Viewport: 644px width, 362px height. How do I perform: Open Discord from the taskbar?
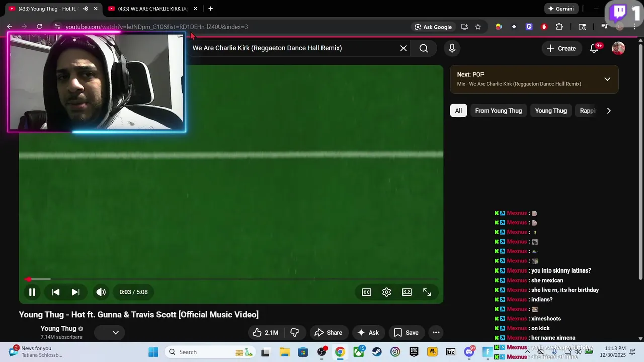coord(469,352)
